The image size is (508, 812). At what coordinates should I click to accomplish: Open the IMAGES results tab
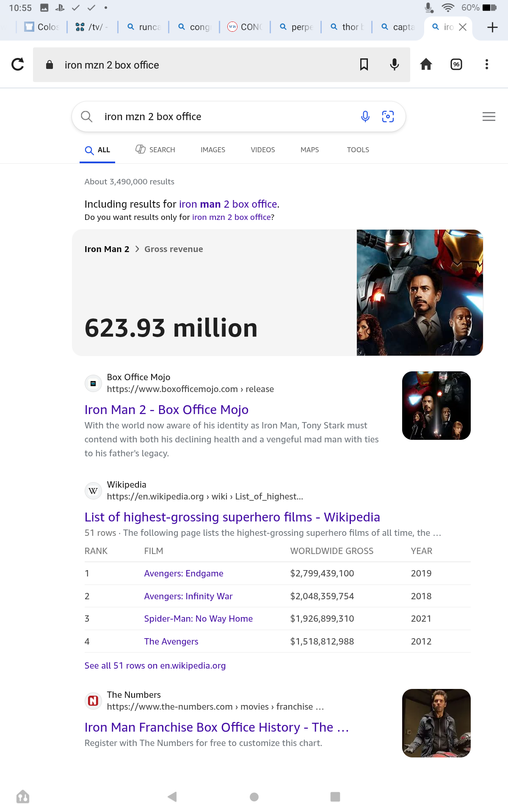point(213,150)
